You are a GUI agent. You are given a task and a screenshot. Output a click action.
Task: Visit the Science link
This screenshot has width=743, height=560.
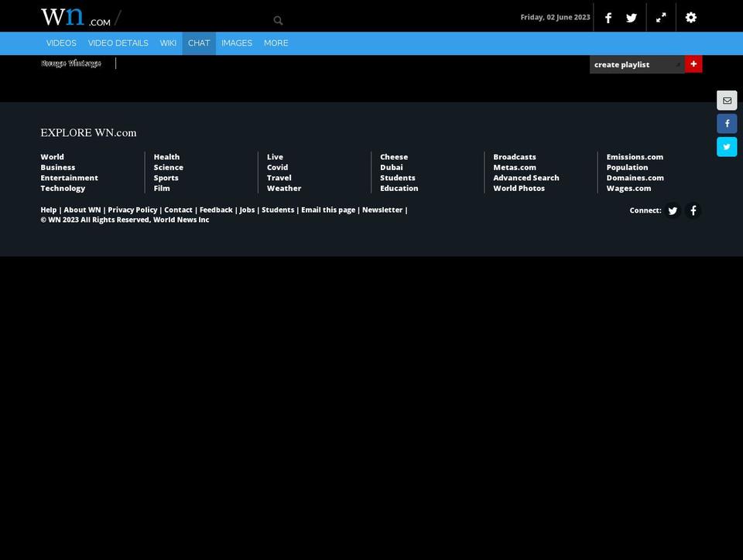(x=169, y=167)
